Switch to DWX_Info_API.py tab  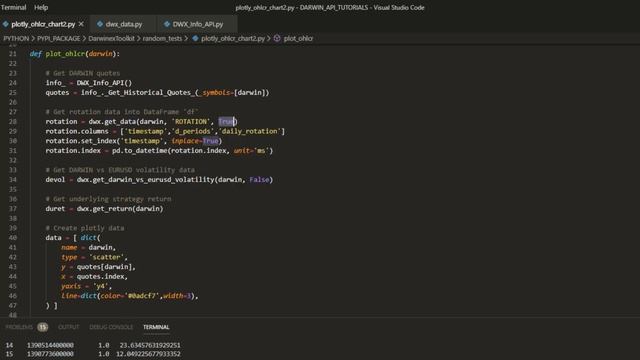[198, 24]
